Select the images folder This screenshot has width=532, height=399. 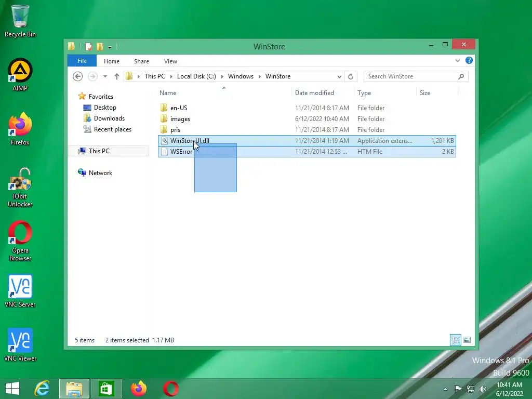pos(307,119)
